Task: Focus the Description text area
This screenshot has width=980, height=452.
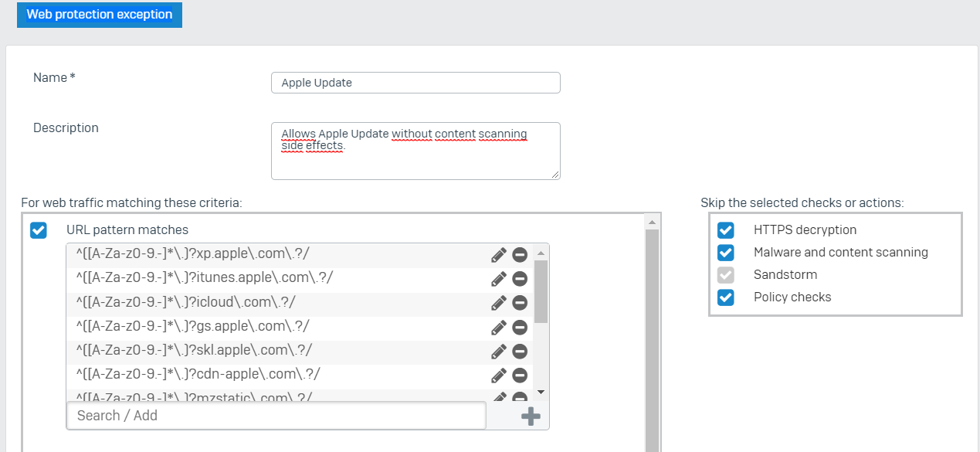Action: pyautogui.click(x=415, y=151)
